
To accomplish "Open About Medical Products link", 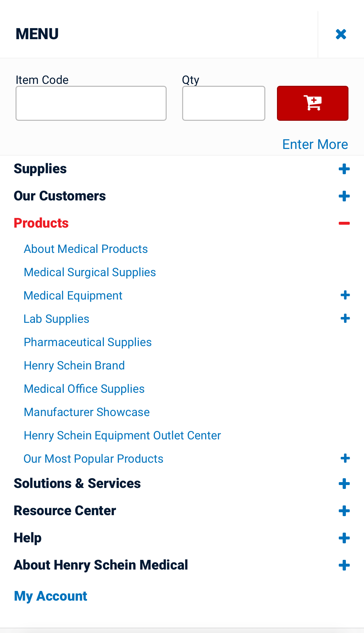I will (x=86, y=249).
